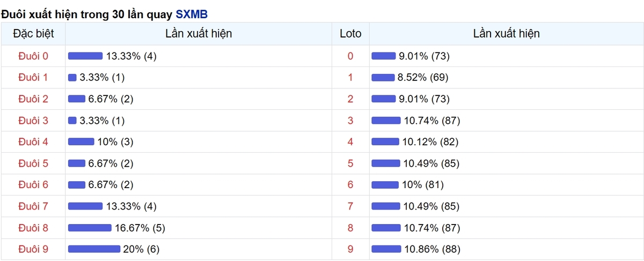The width and height of the screenshot is (644, 261).
Task: Choose the "Đuôi 4" row label
Action: coord(33,142)
